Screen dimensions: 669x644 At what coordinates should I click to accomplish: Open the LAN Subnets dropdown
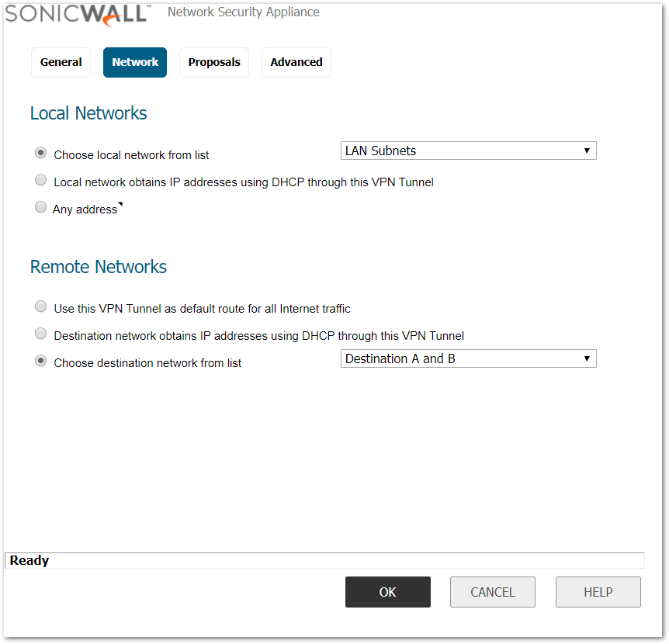(x=469, y=151)
